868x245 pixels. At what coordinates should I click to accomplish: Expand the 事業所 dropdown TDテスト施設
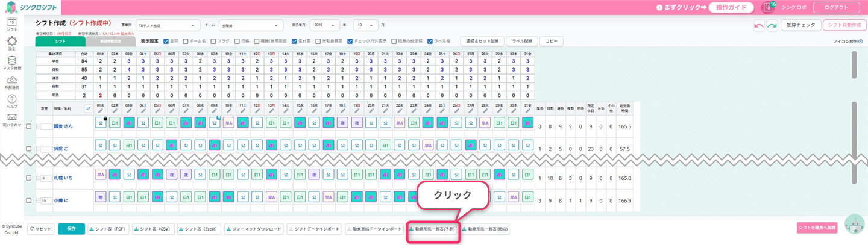168,26
